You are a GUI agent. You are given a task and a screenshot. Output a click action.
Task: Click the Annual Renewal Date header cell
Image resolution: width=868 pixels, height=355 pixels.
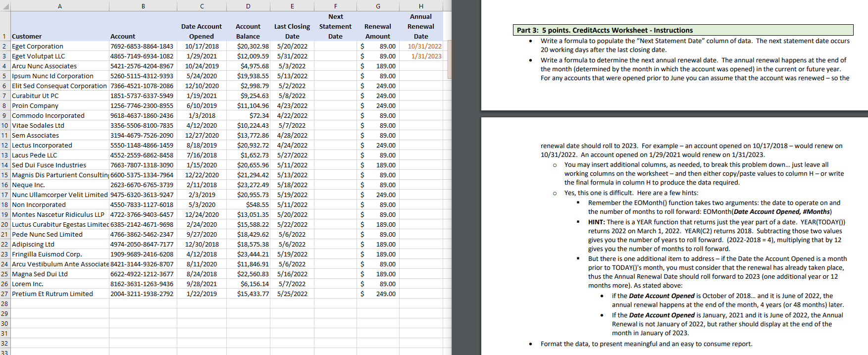click(421, 26)
